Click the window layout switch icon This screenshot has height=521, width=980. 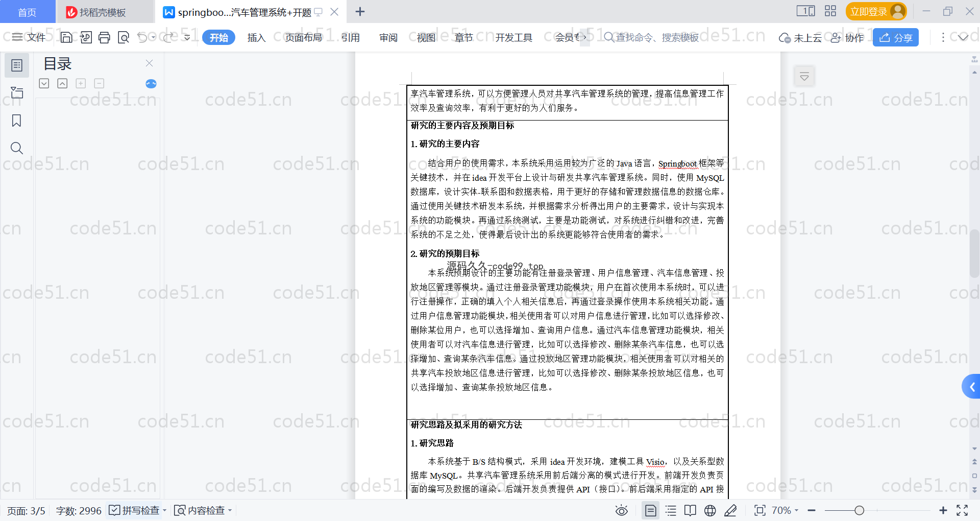(x=805, y=11)
